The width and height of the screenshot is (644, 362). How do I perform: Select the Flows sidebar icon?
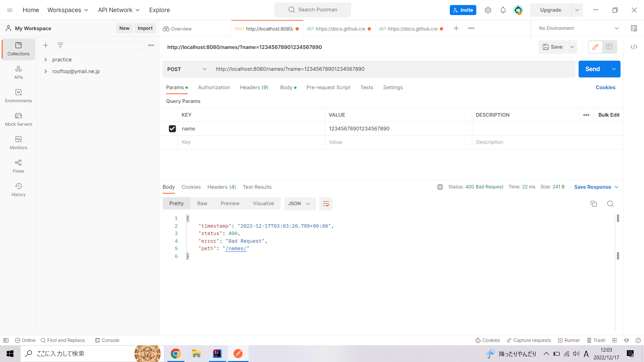pos(18,166)
